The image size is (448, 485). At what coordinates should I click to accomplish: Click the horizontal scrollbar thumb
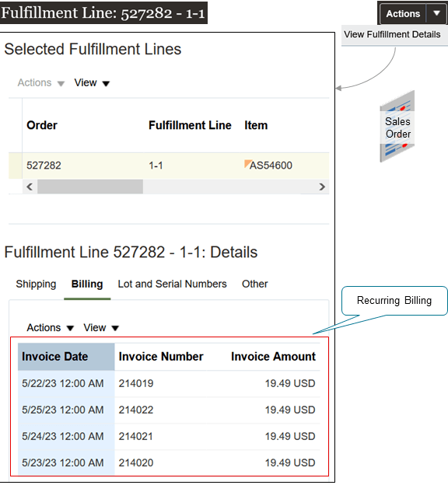point(90,187)
